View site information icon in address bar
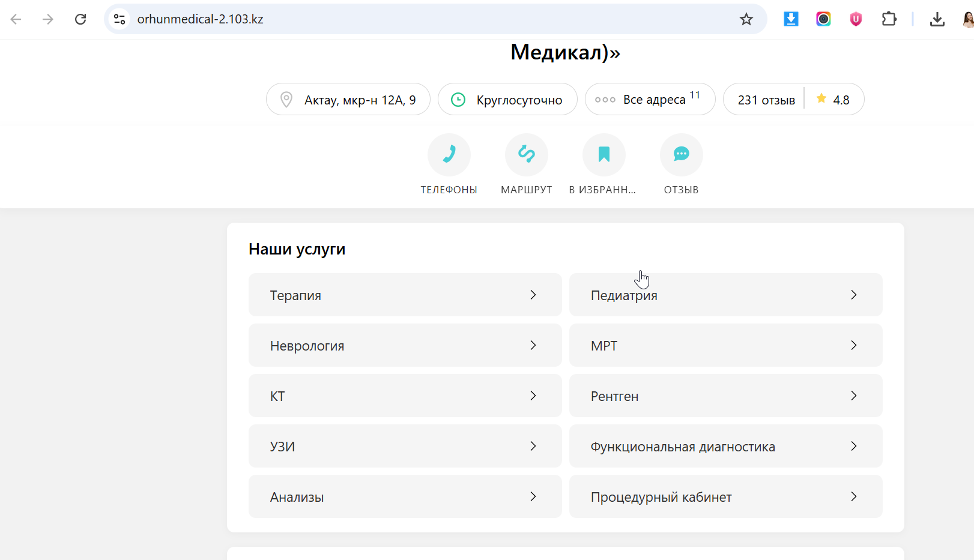 pos(119,19)
